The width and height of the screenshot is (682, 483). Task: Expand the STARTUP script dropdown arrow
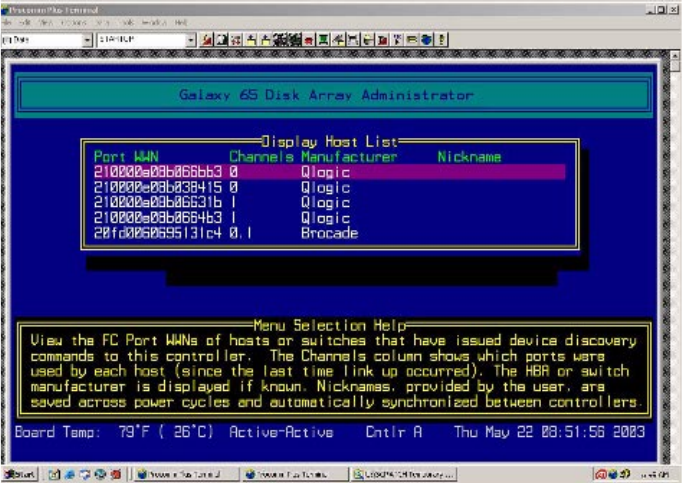(x=191, y=39)
